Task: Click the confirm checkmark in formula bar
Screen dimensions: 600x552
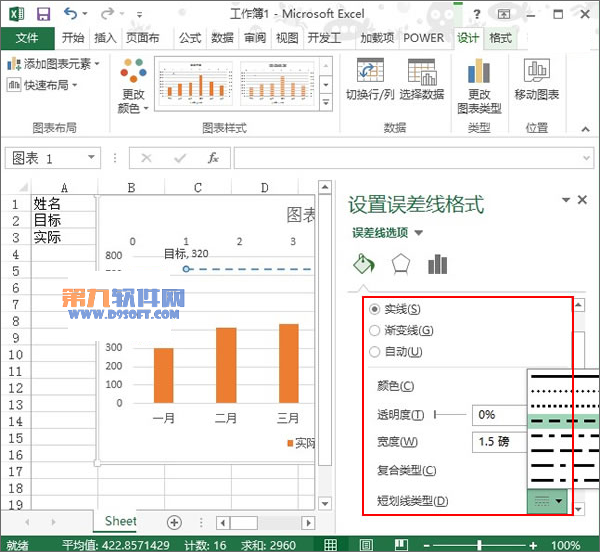Action: pos(180,158)
